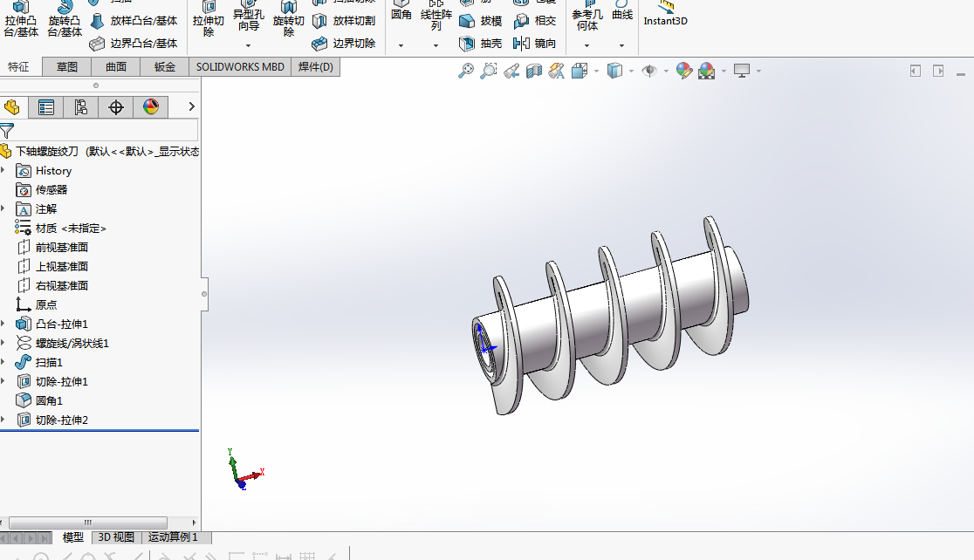Click the View Orientation cube icon
Viewport: 974px width, 560px height.
580,71
